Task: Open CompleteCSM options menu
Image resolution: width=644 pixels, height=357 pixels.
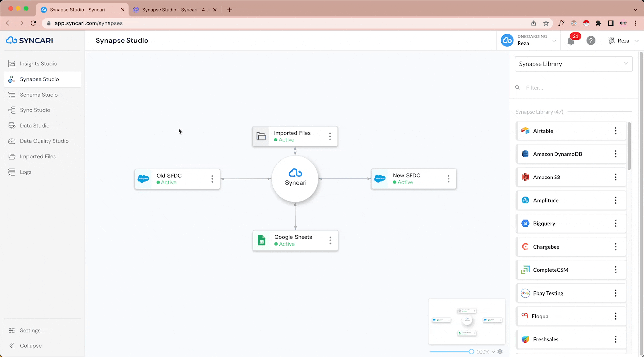Action: pyautogui.click(x=615, y=270)
